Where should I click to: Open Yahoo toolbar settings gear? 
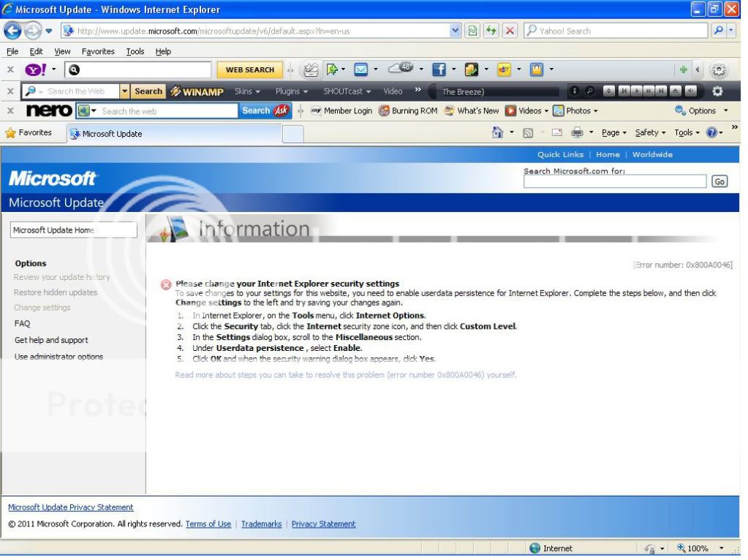(719, 70)
